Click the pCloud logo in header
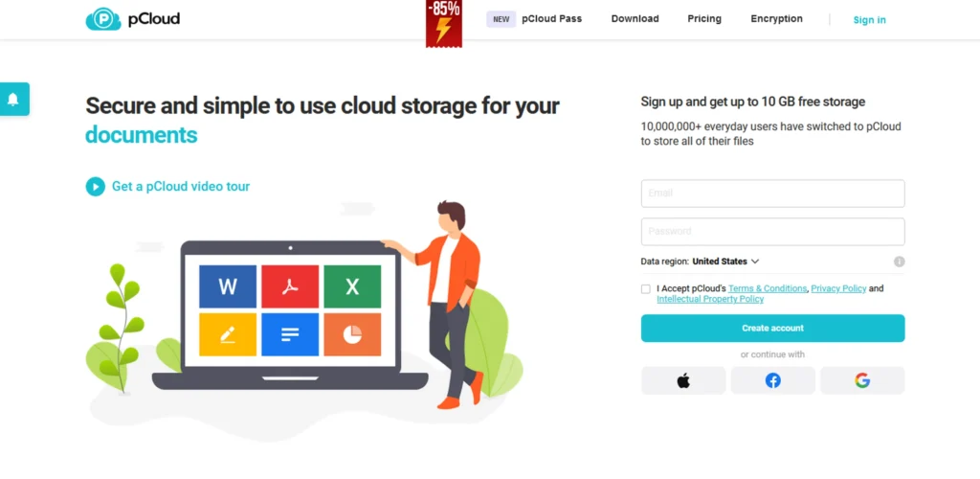The width and height of the screenshot is (980, 479). [132, 19]
